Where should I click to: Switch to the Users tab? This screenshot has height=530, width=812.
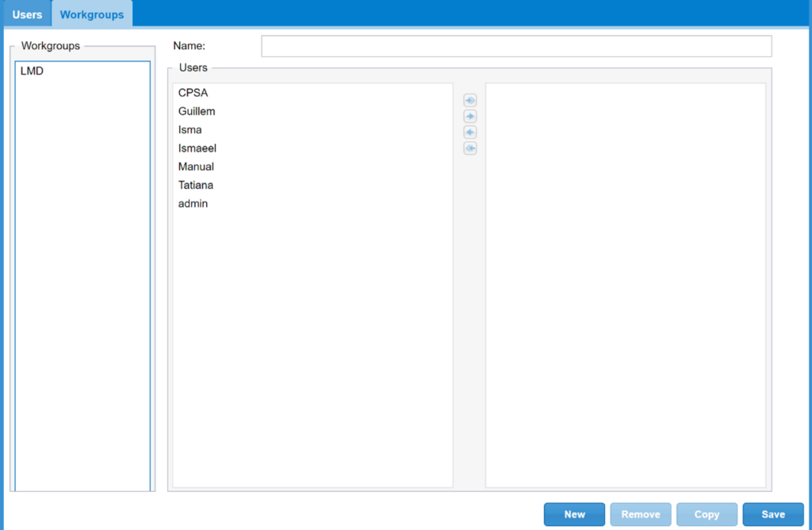pyautogui.click(x=27, y=14)
